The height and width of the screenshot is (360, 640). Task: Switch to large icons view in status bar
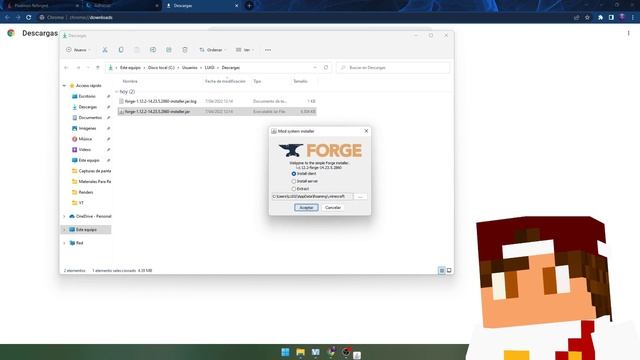pos(449,271)
